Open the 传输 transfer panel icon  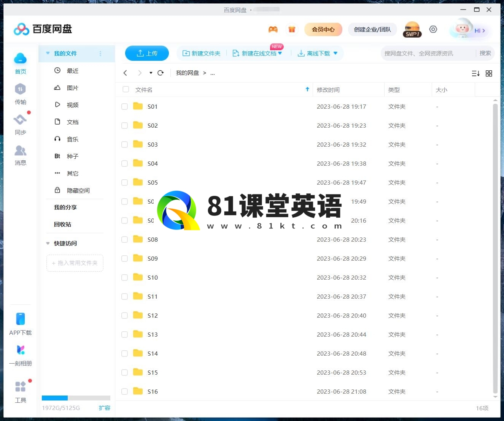[20, 89]
